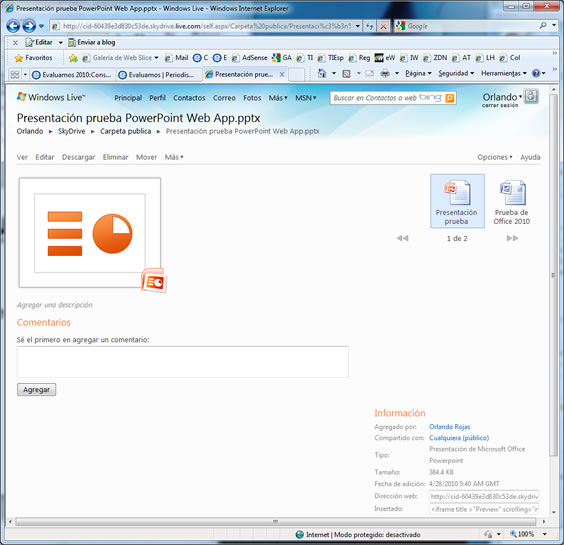Go back with the browser Back arrow
Screen dimensions: 564x545
(x=13, y=26)
